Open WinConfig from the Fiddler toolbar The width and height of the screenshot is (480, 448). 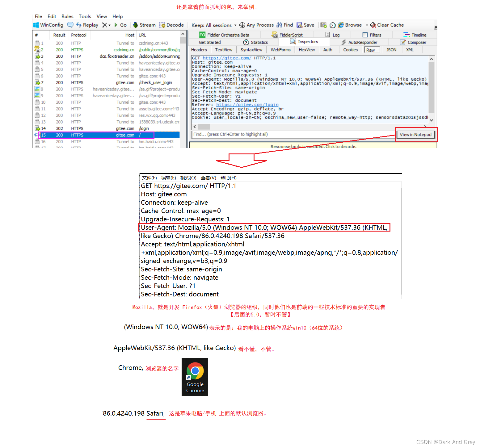[48, 25]
